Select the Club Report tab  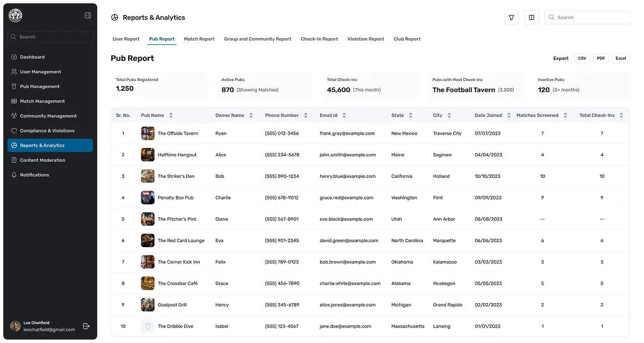pos(407,39)
